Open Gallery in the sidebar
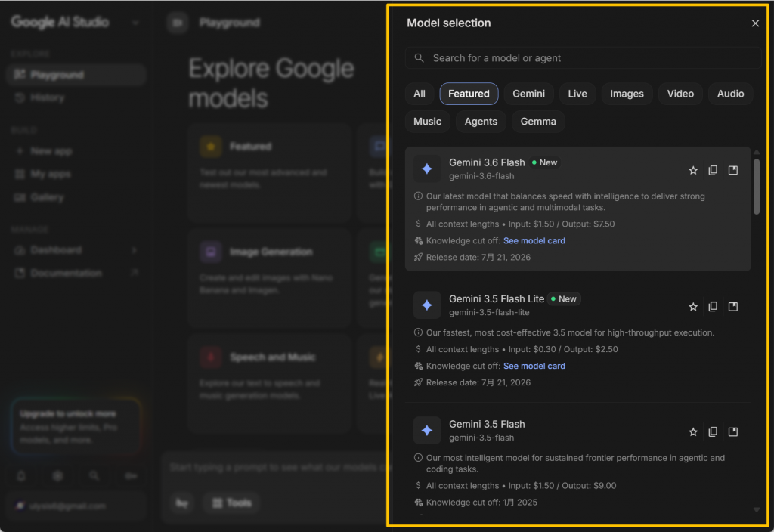Screen dimensions: 774x532 click(76, 197)
